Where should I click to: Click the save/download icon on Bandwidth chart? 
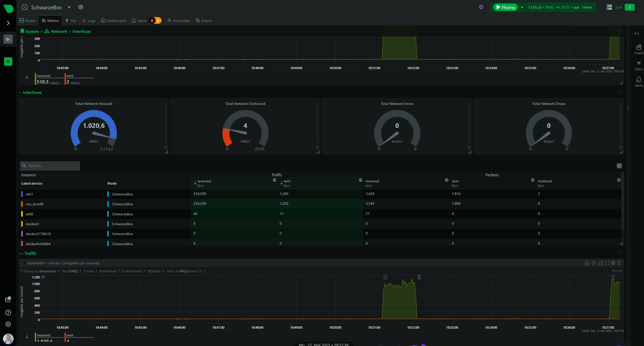coord(613,263)
